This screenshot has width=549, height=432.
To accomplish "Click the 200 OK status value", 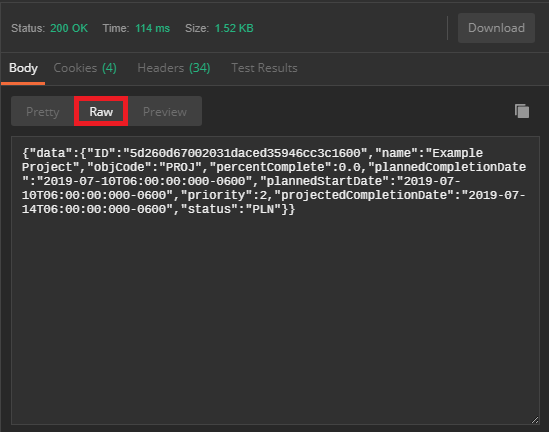I will coord(69,28).
